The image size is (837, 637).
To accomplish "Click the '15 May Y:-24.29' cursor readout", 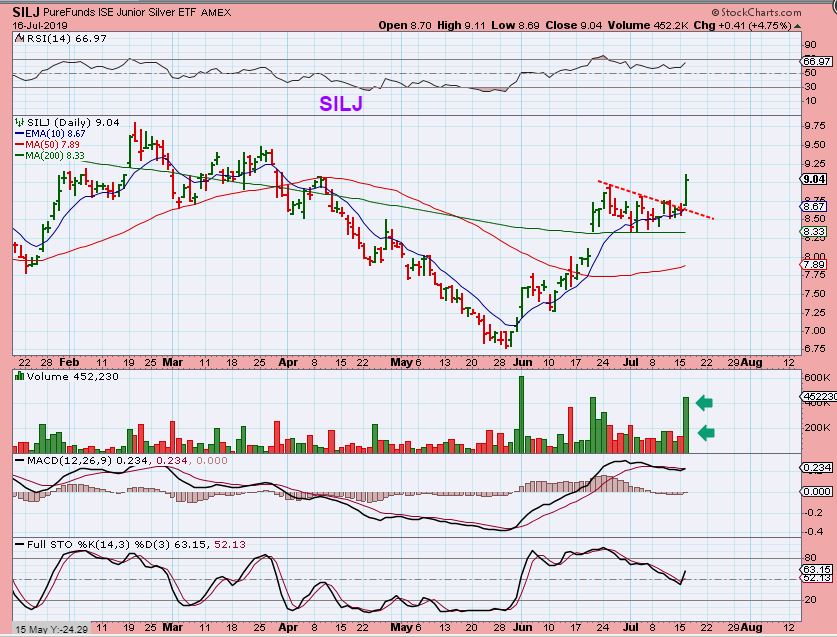I will tap(51, 629).
